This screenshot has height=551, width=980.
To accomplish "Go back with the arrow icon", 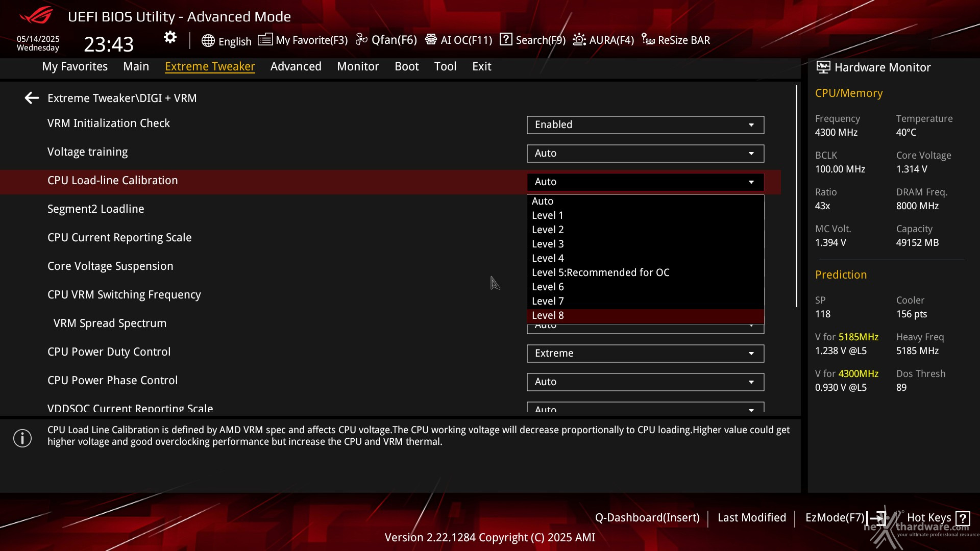I will click(x=32, y=98).
